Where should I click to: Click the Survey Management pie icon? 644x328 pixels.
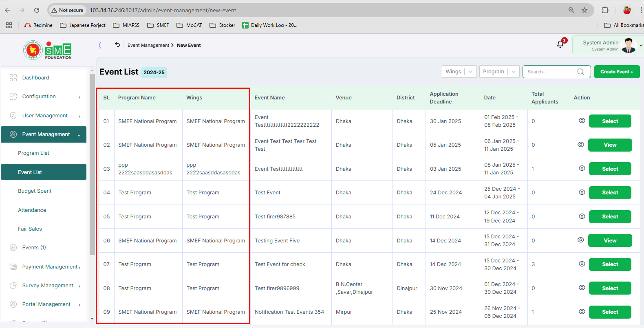coord(13,286)
